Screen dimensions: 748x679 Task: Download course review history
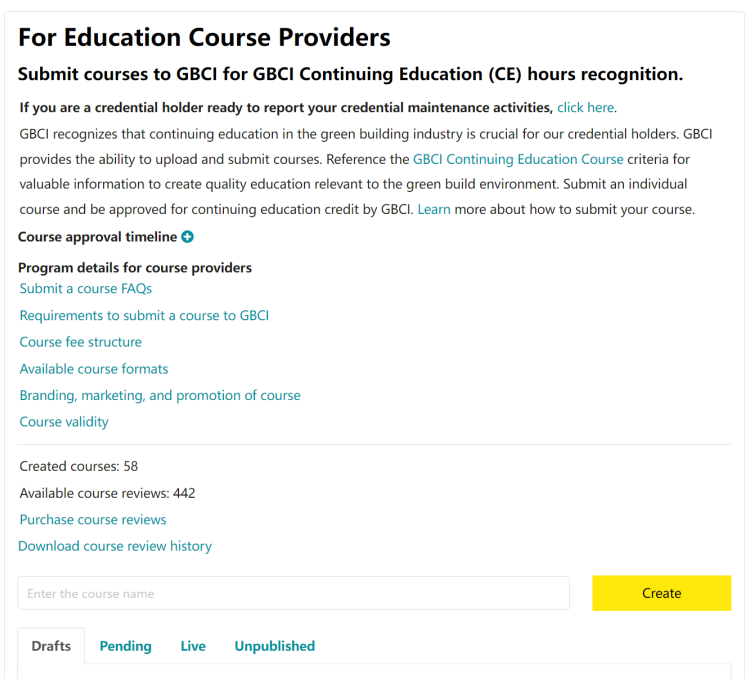(115, 546)
